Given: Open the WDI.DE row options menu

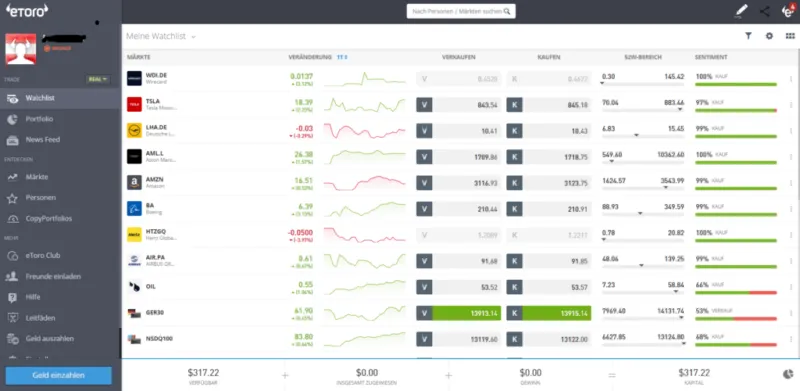Looking at the screenshot, I should pos(791,79).
